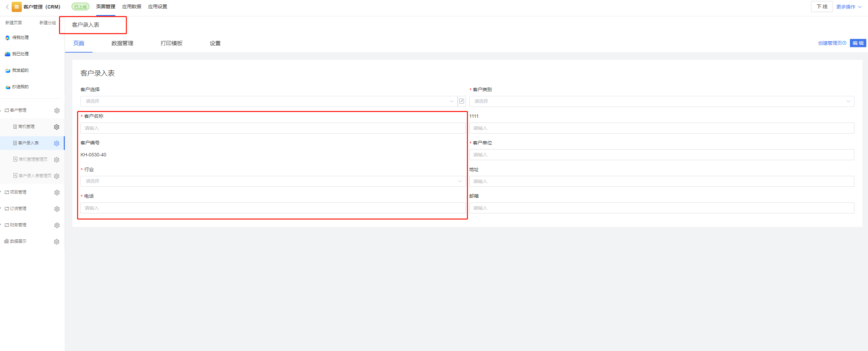This screenshot has width=868, height=351.
Task: Click the orange CRM app icon
Action: click(16, 7)
